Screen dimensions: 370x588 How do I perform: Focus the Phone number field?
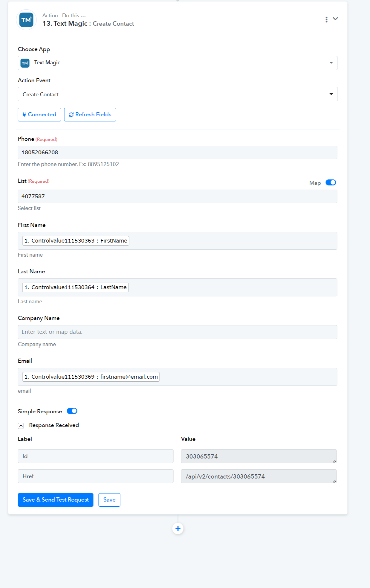[x=178, y=153]
